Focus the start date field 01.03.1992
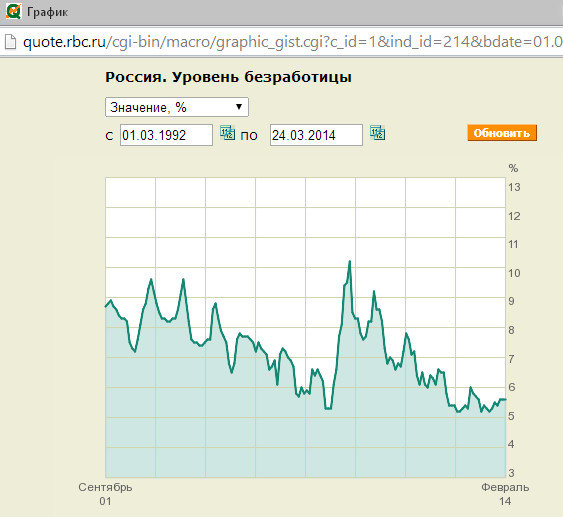The width and height of the screenshot is (563, 517). click(x=166, y=135)
